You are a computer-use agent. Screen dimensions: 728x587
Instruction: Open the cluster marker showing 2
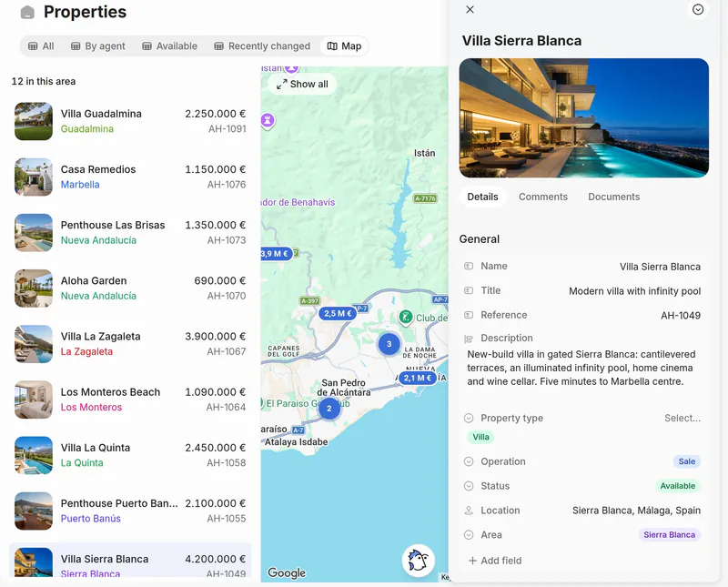(x=329, y=409)
